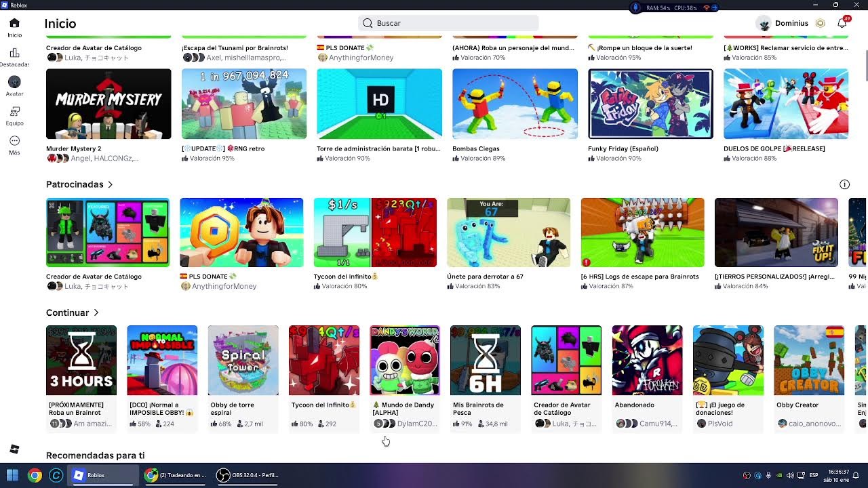Click the Abandonado title text
Viewport: 868px width, 488px height.
pos(635,405)
